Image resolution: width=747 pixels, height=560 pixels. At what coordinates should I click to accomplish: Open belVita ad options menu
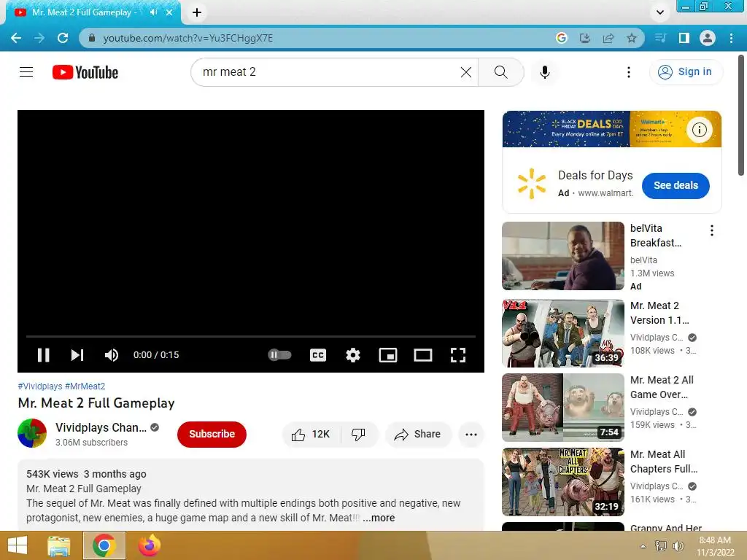(x=712, y=230)
